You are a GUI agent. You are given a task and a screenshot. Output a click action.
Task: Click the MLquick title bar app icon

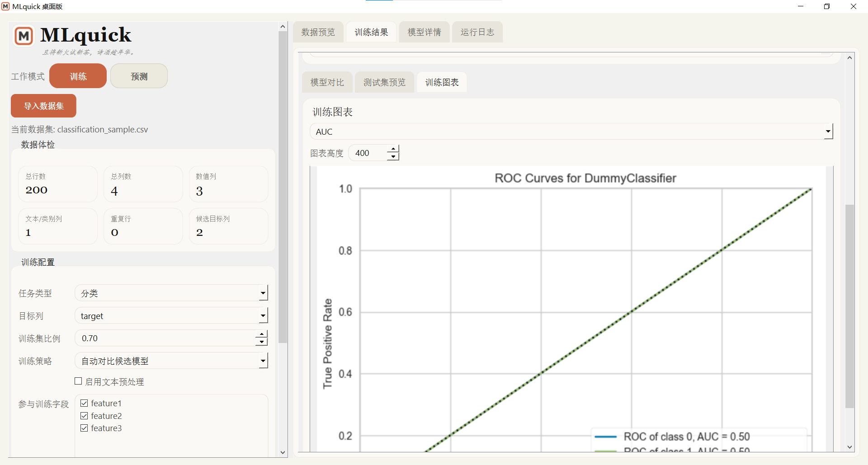pyautogui.click(x=5, y=6)
